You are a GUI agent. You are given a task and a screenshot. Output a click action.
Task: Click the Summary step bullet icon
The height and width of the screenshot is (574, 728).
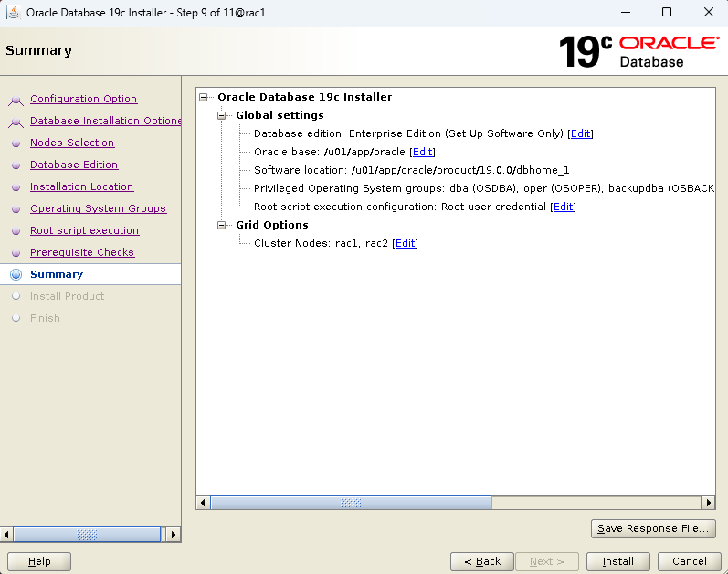point(16,274)
